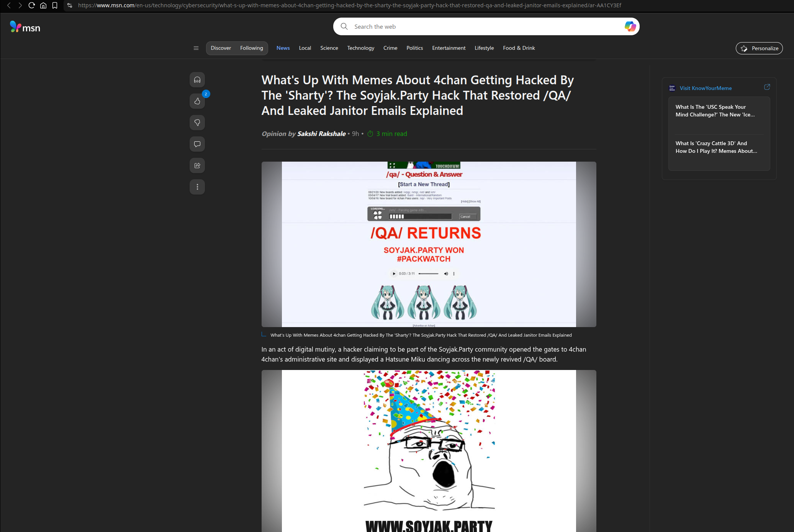Like the article with the thumbs up icon
Image resolution: width=794 pixels, height=532 pixels.
point(197,101)
